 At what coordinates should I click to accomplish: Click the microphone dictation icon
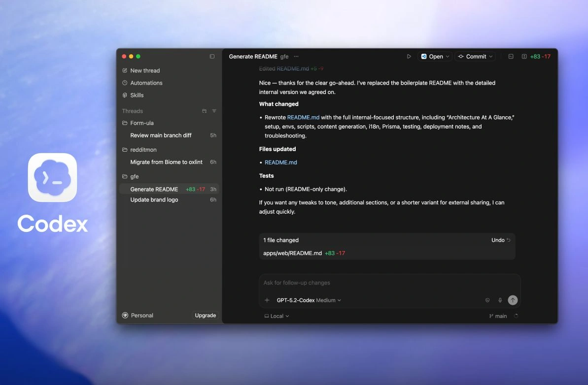500,300
